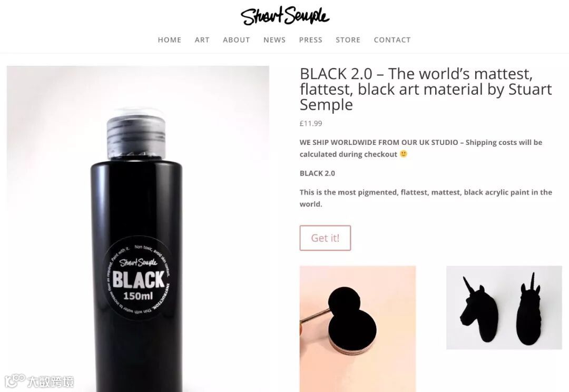
Task: Go to the ART page
Action: [x=202, y=40]
